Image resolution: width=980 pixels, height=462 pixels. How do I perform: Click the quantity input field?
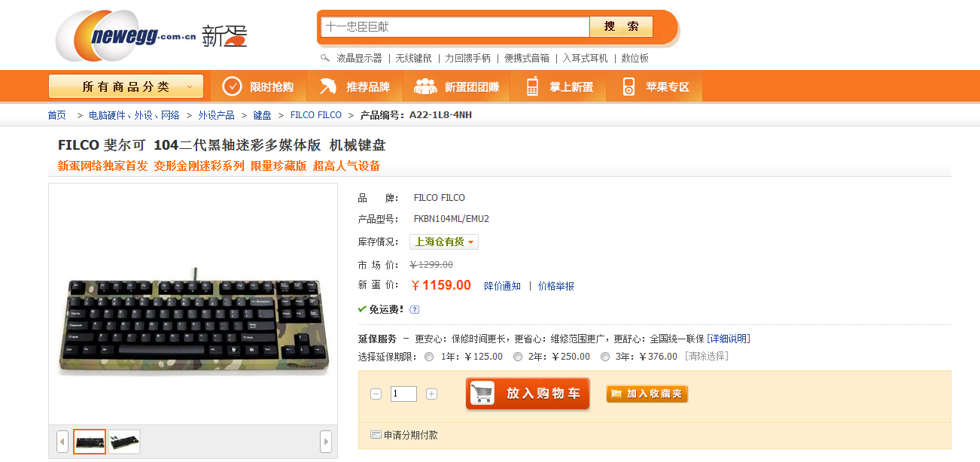[403, 394]
